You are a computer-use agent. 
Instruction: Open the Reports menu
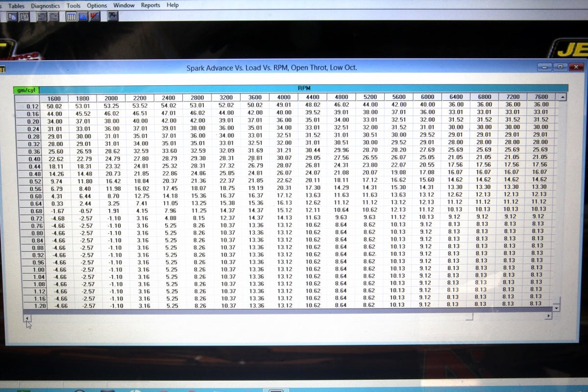tap(150, 5)
